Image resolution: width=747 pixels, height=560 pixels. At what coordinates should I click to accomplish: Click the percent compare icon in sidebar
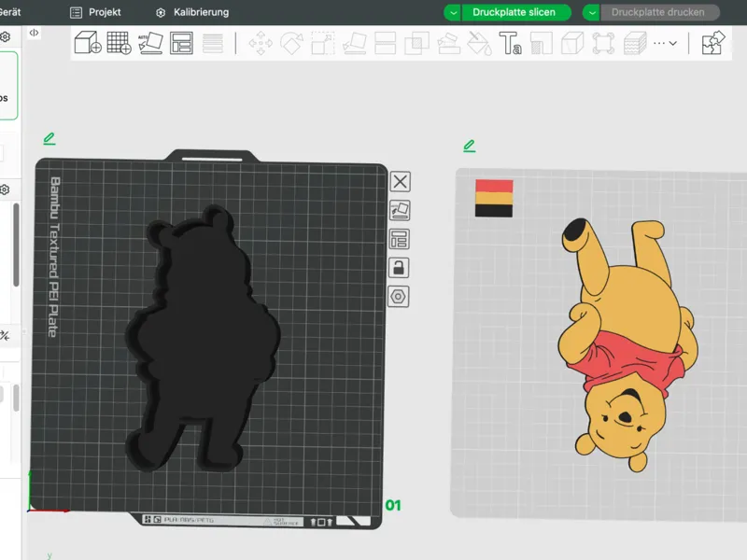[x=5, y=336]
